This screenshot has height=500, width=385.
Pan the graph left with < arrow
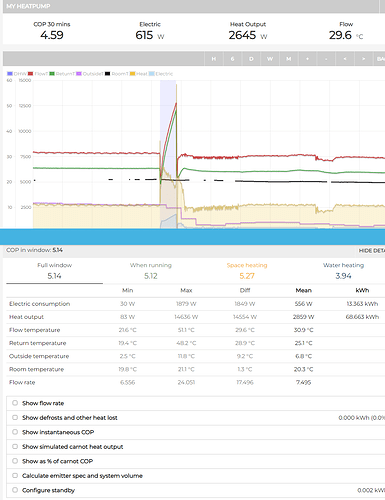[345, 59]
